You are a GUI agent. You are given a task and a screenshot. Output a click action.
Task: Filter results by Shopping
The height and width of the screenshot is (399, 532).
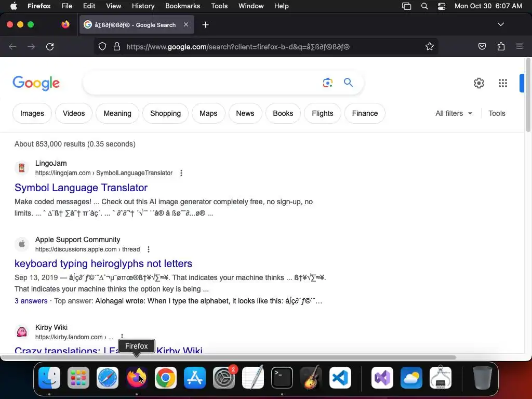point(166,113)
